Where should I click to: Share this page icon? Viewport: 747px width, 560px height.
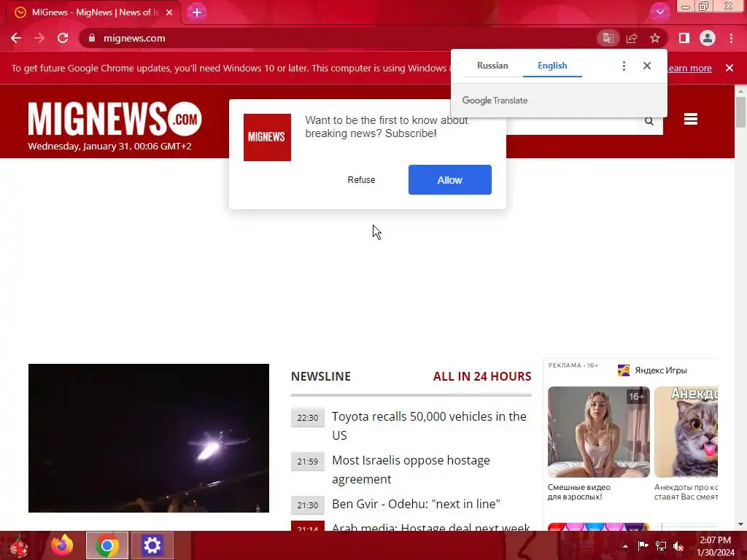coord(632,38)
